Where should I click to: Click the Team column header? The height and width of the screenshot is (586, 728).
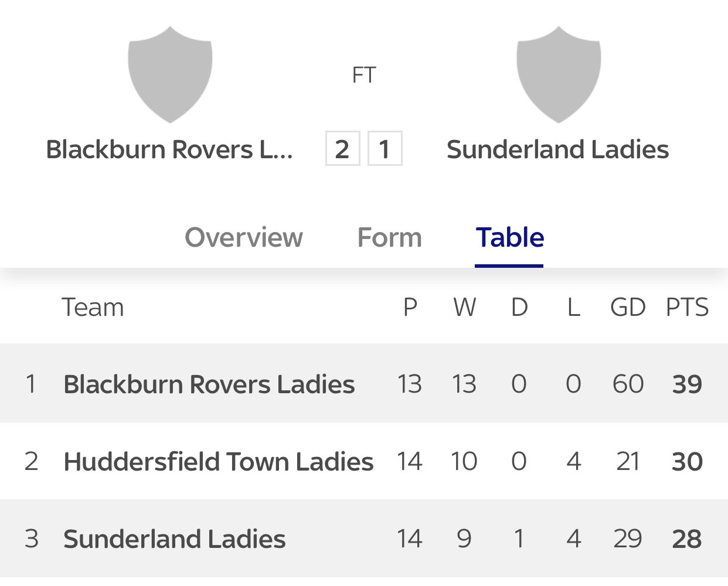93,308
